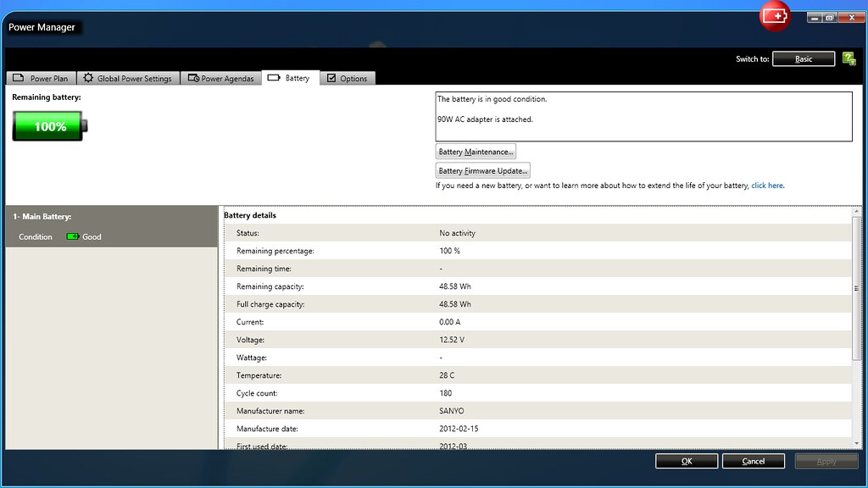This screenshot has height=488, width=868.
Task: Click the Basic switch button
Action: 804,58
